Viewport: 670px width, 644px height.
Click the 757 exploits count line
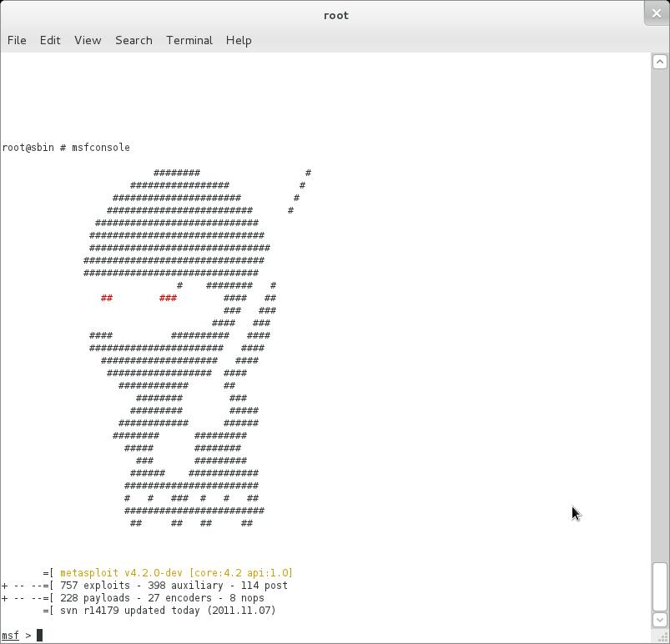174,586
